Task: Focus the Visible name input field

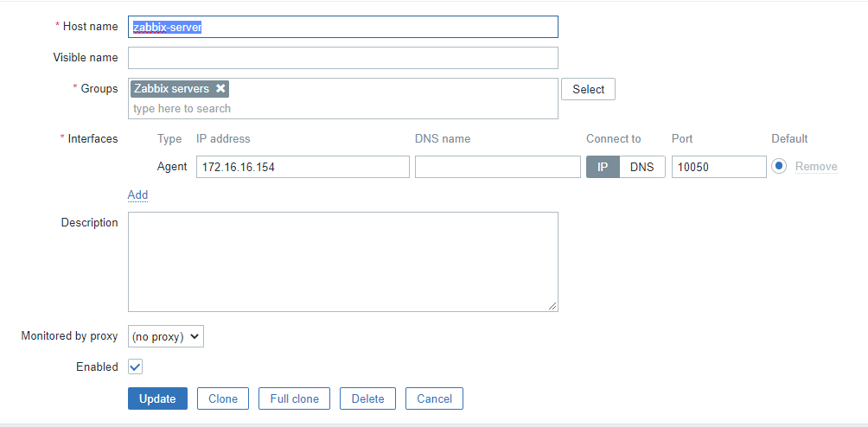Action: [343, 58]
